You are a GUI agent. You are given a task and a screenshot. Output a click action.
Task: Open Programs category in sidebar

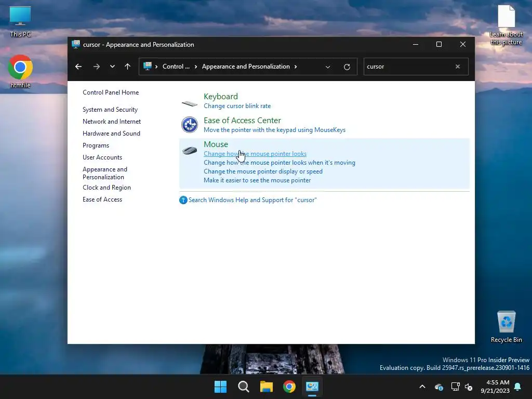click(x=96, y=145)
